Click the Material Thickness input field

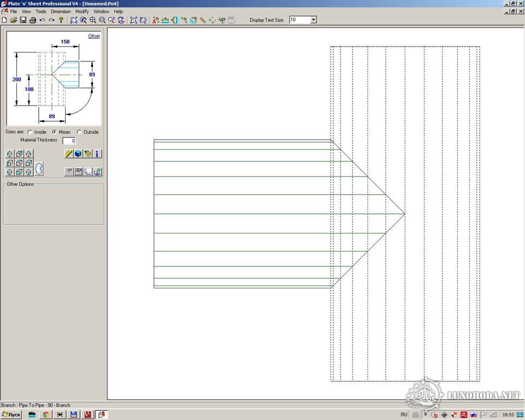point(69,141)
